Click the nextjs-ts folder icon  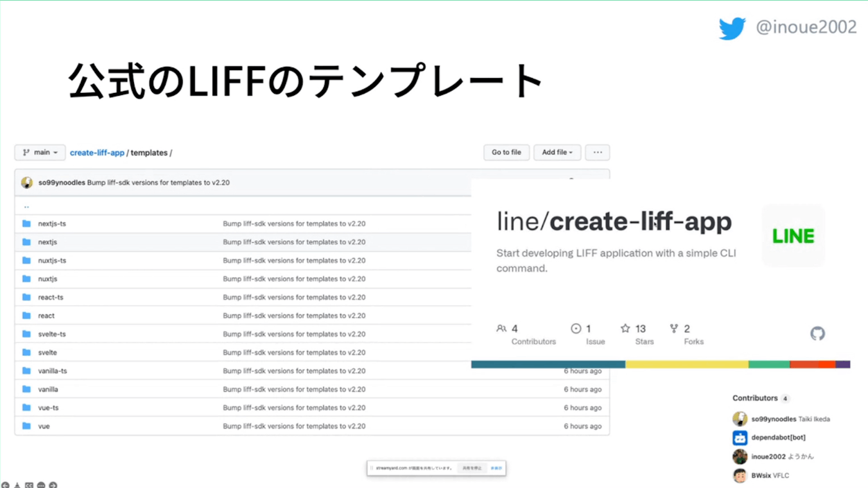(27, 224)
